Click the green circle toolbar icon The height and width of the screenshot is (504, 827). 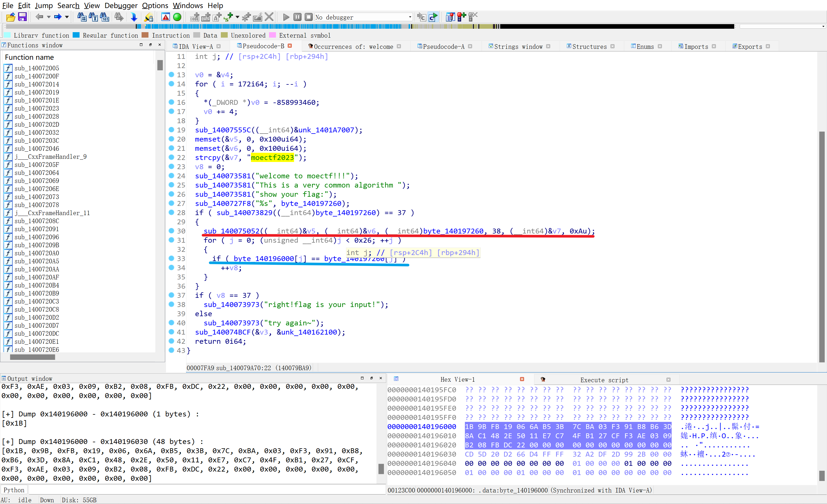(x=177, y=17)
